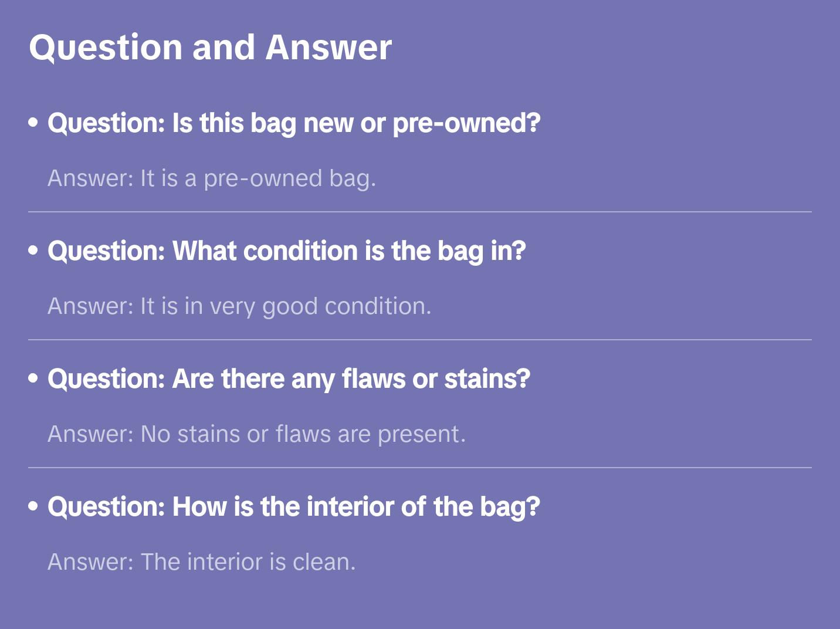
Task: Select 'How is the interior of the bag?' question
Action: click(x=293, y=507)
